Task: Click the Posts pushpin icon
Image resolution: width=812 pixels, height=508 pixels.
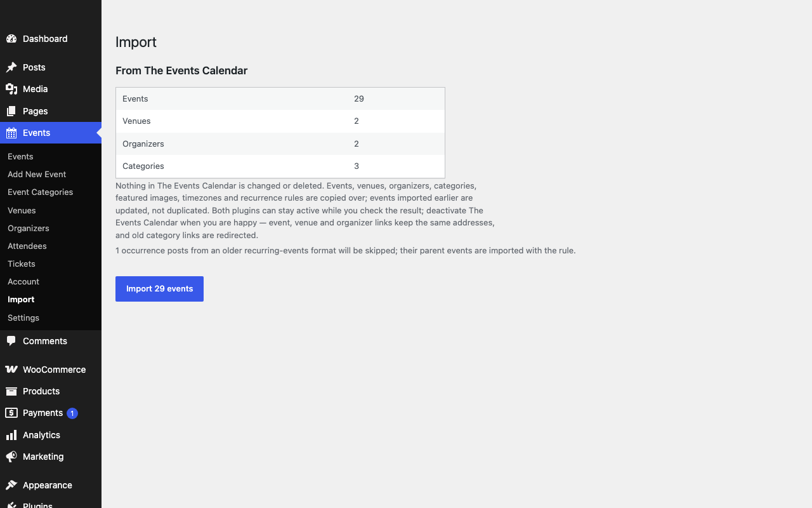Action: tap(11, 67)
